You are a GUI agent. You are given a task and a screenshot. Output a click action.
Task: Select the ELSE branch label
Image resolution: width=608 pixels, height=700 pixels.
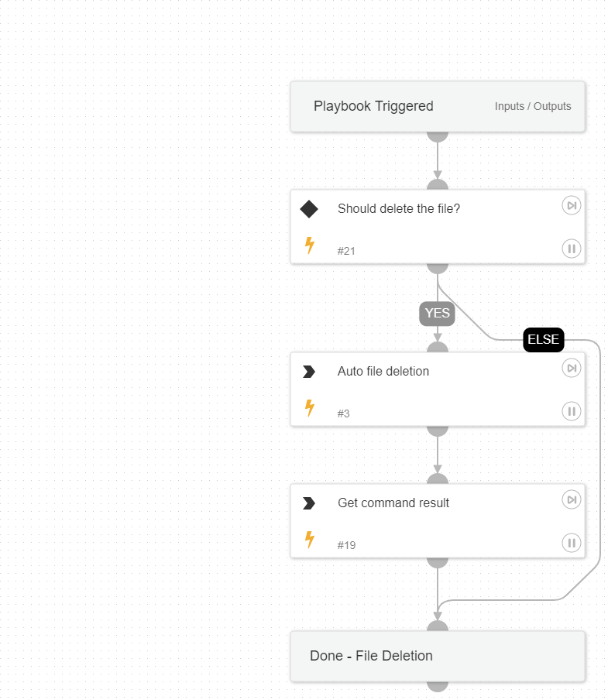[x=543, y=340]
